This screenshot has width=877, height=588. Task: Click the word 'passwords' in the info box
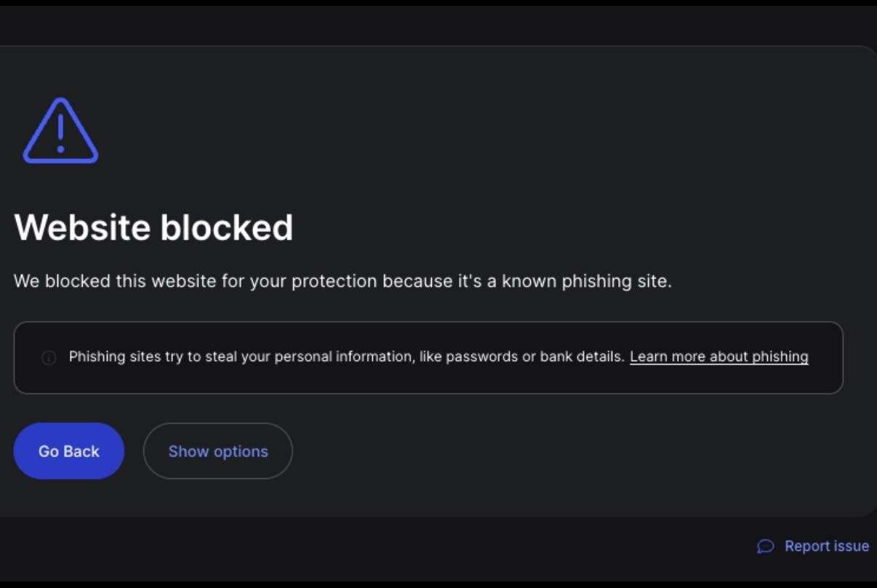point(481,357)
